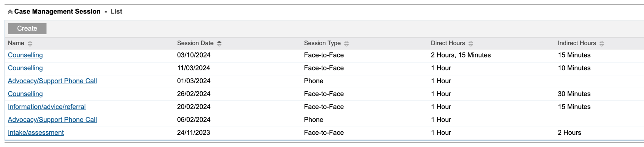Sort by Indirect Hours arrow icon
The image size is (644, 147).
[602, 44]
